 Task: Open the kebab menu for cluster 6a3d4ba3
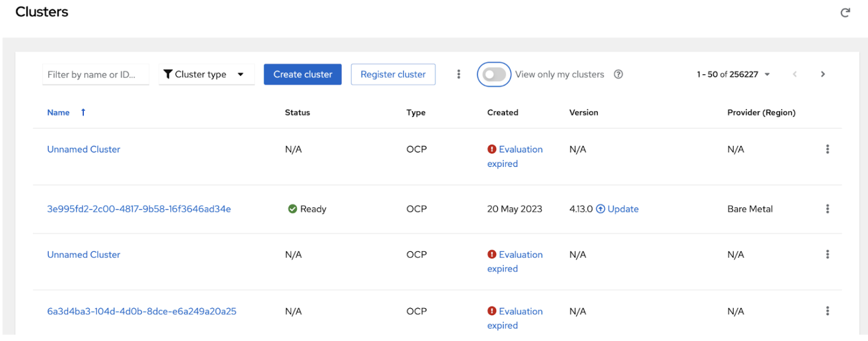tap(828, 311)
